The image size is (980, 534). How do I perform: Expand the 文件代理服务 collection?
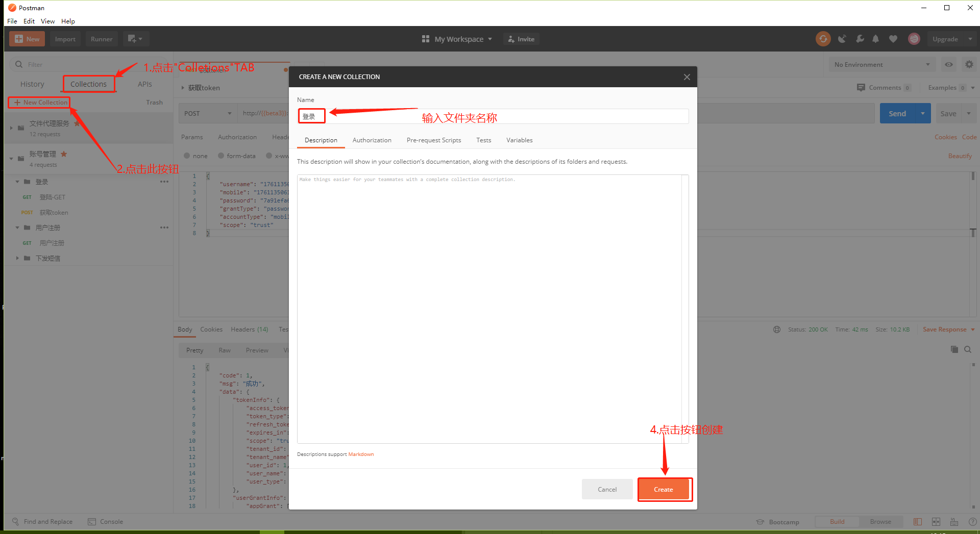(x=11, y=128)
